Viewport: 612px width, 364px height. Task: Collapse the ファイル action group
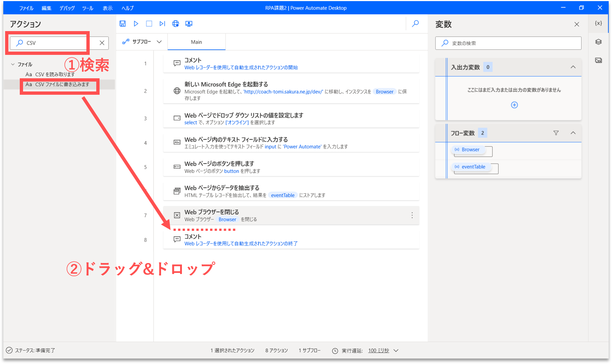13,64
